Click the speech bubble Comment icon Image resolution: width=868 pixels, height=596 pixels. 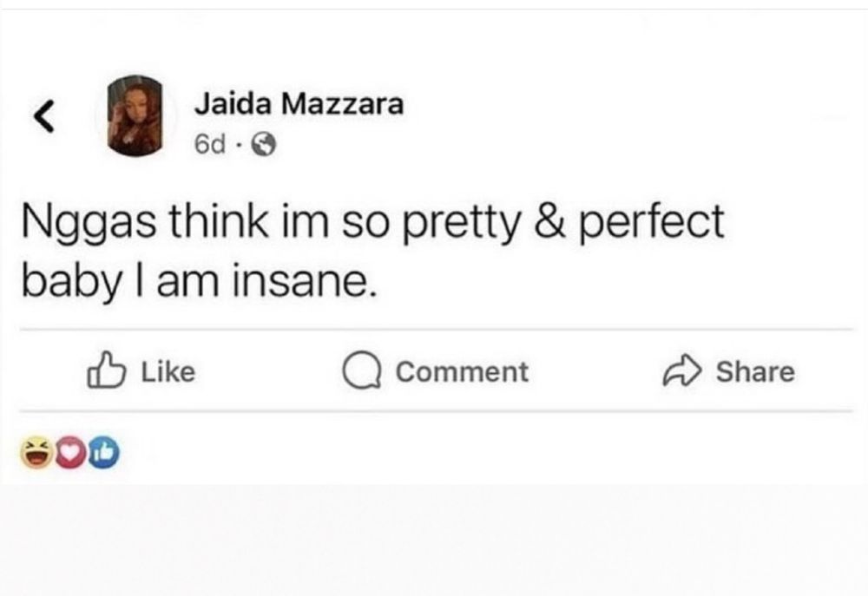click(361, 371)
